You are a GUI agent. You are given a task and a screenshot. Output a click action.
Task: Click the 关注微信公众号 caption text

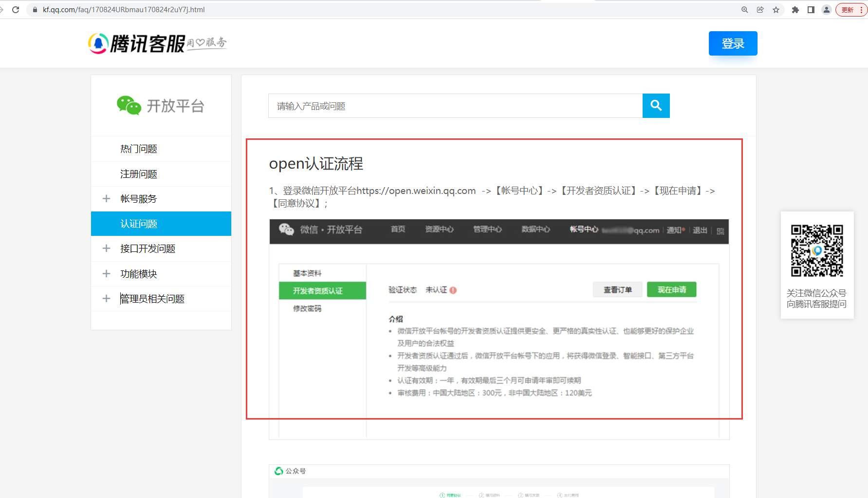816,293
